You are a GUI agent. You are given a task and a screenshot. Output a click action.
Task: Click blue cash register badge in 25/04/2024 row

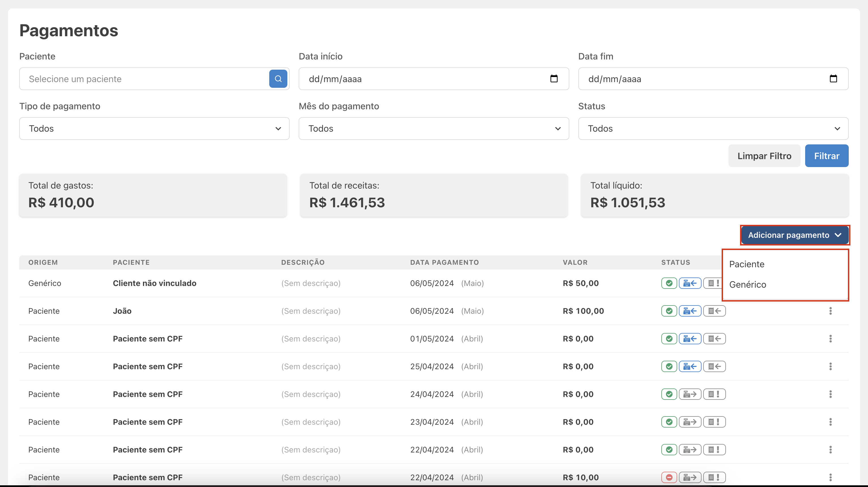coord(690,366)
